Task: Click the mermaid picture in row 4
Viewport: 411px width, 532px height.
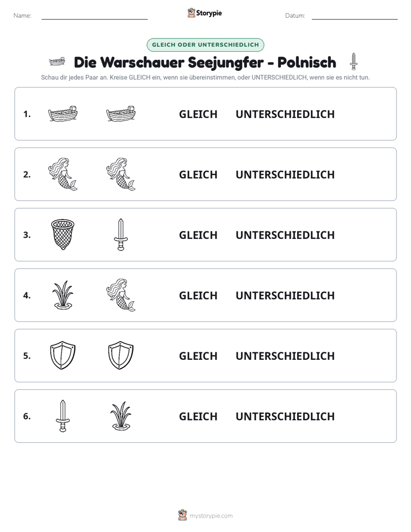Action: [121, 295]
